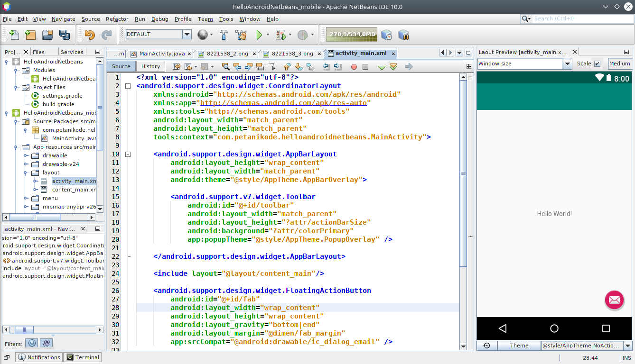The height and width of the screenshot is (364, 635).
Task: Collapse the AppBarLayout code fold at line 10
Action: tap(128, 154)
